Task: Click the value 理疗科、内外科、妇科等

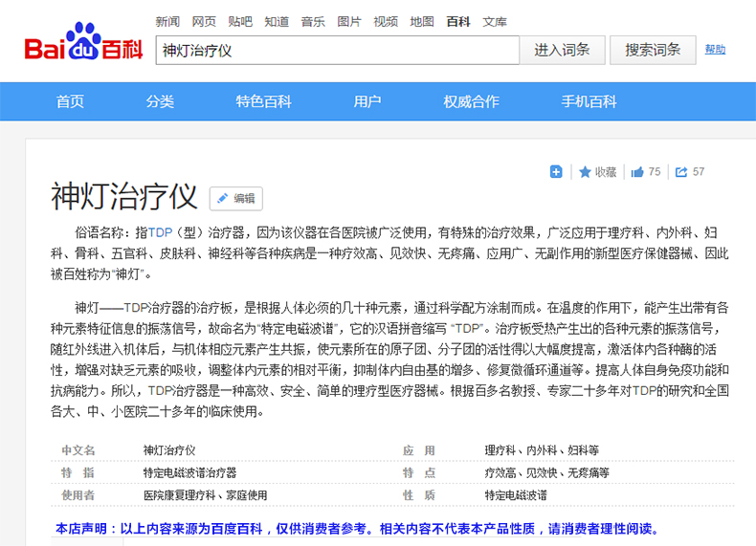Action: click(542, 450)
